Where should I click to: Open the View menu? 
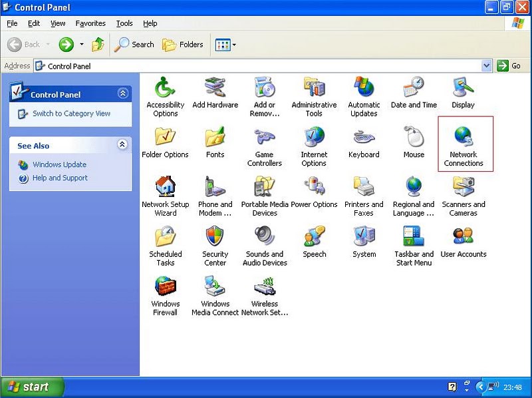pyautogui.click(x=58, y=23)
